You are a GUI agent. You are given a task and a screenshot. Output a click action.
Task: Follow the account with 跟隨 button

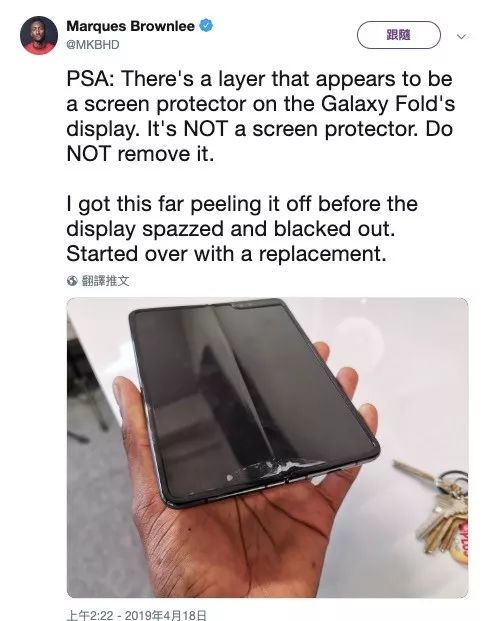pyautogui.click(x=399, y=35)
